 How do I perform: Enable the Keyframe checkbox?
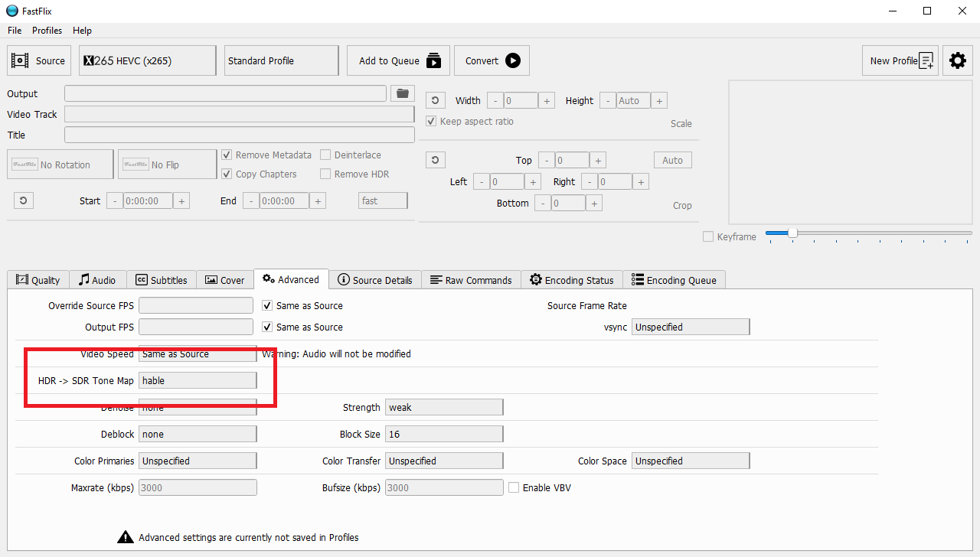coord(708,236)
